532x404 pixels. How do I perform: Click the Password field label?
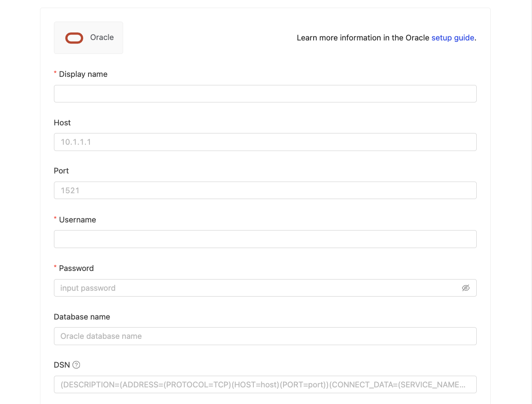point(76,268)
